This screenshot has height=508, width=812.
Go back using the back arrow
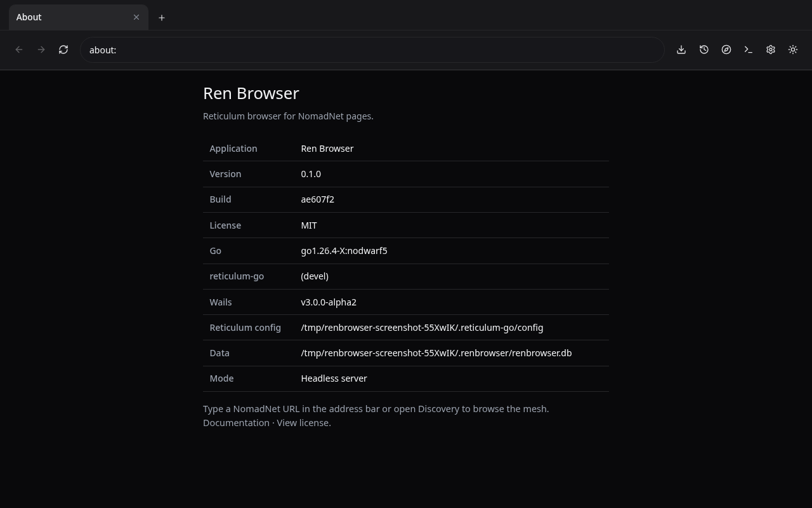19,50
